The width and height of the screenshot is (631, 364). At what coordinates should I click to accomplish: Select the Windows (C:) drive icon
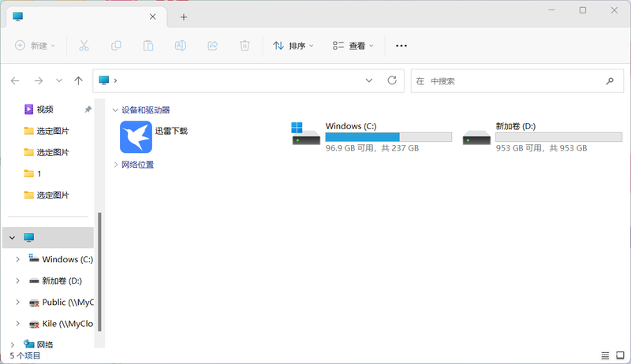click(306, 134)
